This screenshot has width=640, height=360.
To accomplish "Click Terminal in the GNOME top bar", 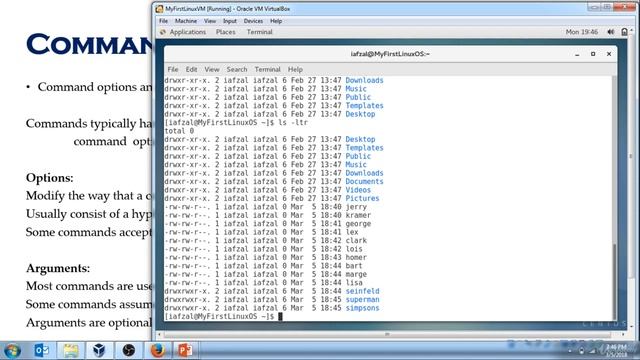I will [x=260, y=32].
